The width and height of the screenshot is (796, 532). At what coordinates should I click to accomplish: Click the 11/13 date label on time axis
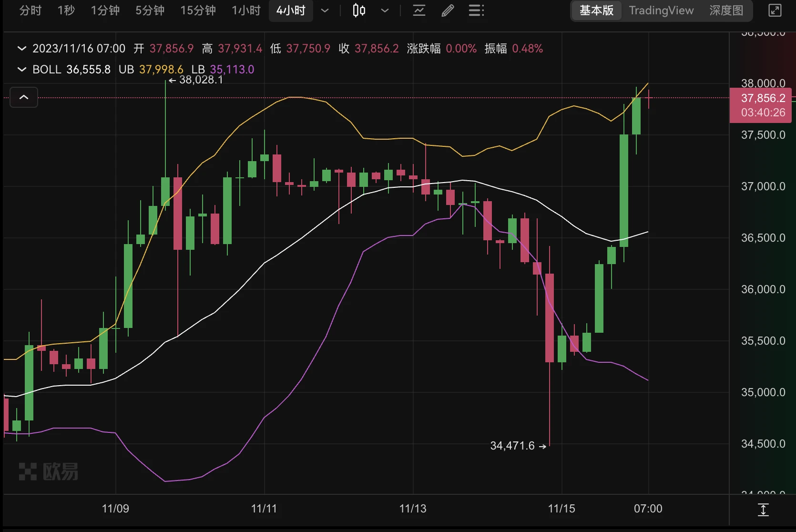(412, 509)
